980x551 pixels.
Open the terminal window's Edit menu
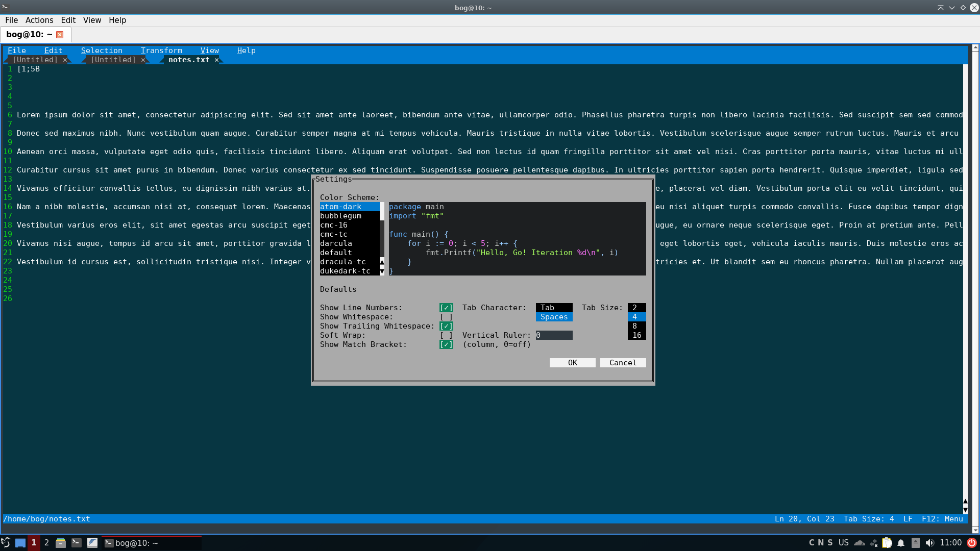[x=68, y=20]
